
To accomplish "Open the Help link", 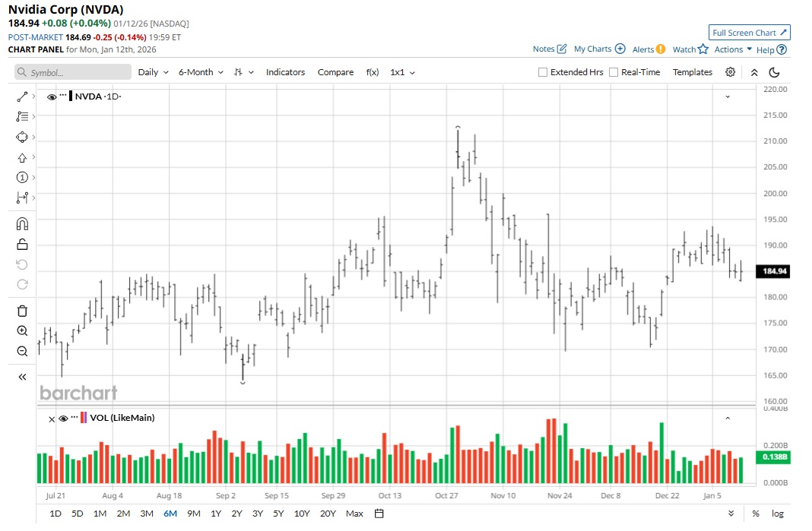I will click(x=771, y=49).
